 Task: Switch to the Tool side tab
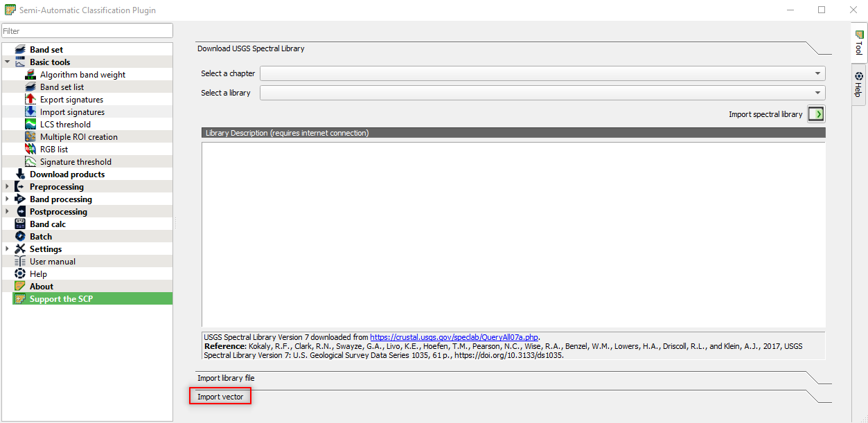pos(859,44)
